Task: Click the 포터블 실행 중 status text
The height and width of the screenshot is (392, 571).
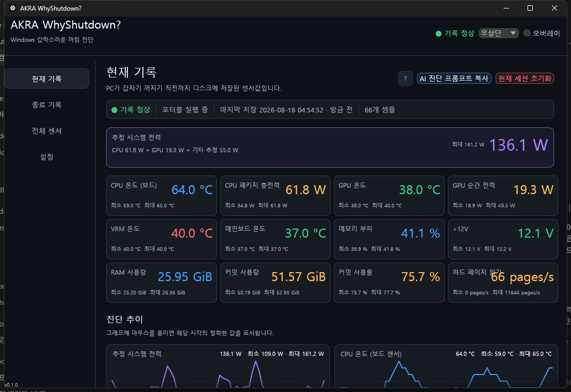Action: (185, 110)
